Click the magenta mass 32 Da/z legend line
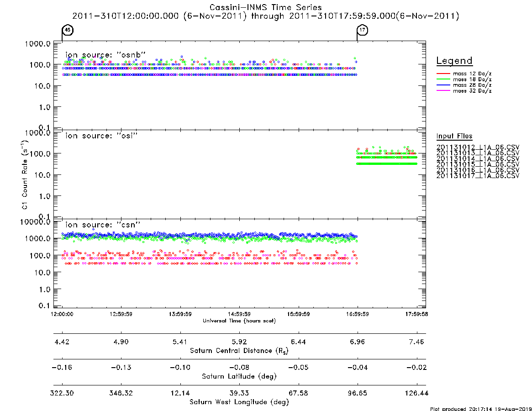532x411 pixels. coord(443,91)
